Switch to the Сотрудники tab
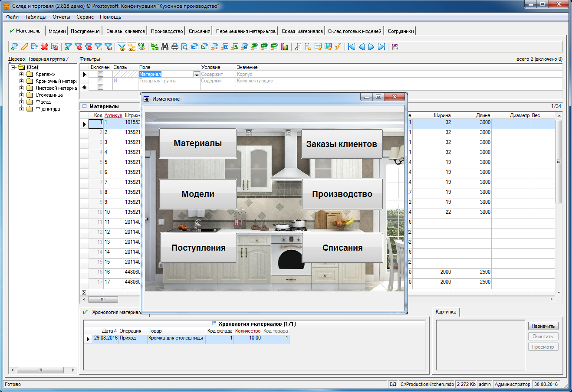Viewport: 572px width, 392px height. point(401,31)
